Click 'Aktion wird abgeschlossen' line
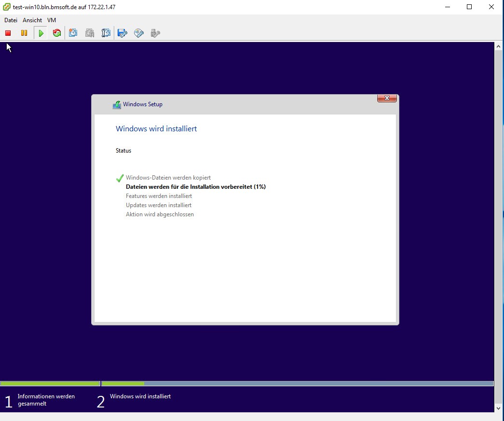The image size is (504, 421). pos(160,214)
